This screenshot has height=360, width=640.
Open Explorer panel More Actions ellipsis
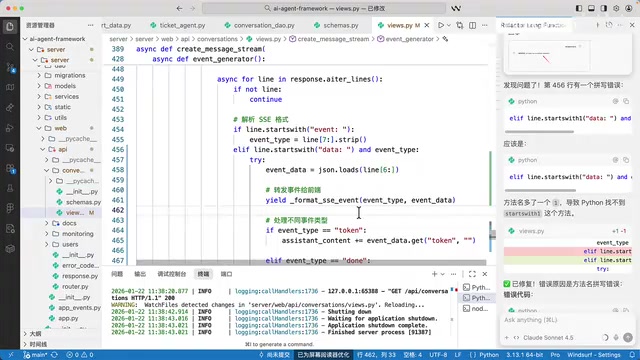coord(90,25)
